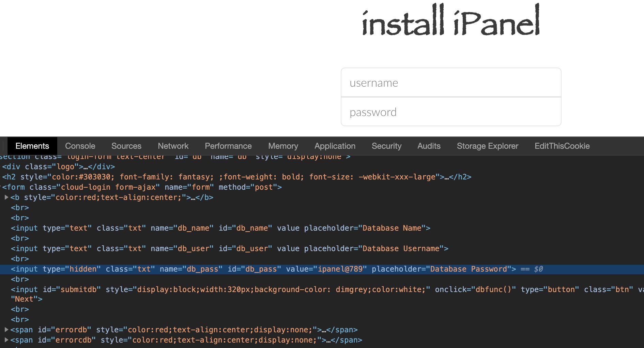Switch to the Sources tab
The image size is (644, 348).
coord(126,146)
